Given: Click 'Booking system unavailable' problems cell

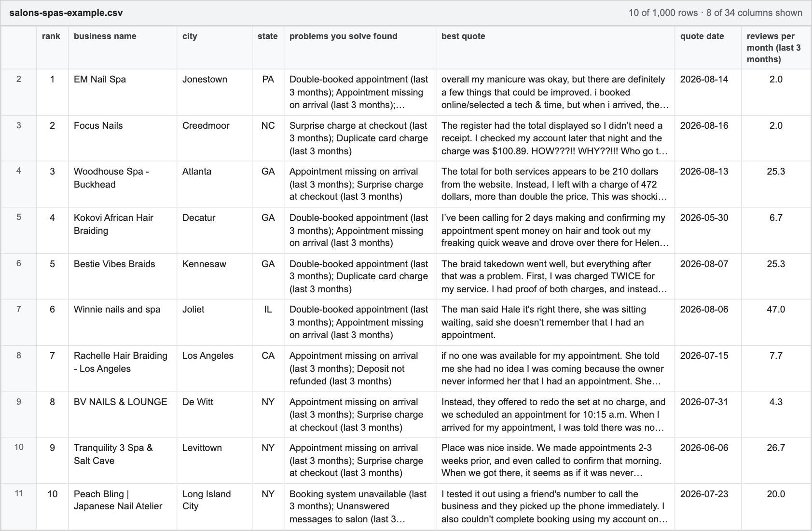Looking at the screenshot, I should tap(360, 506).
